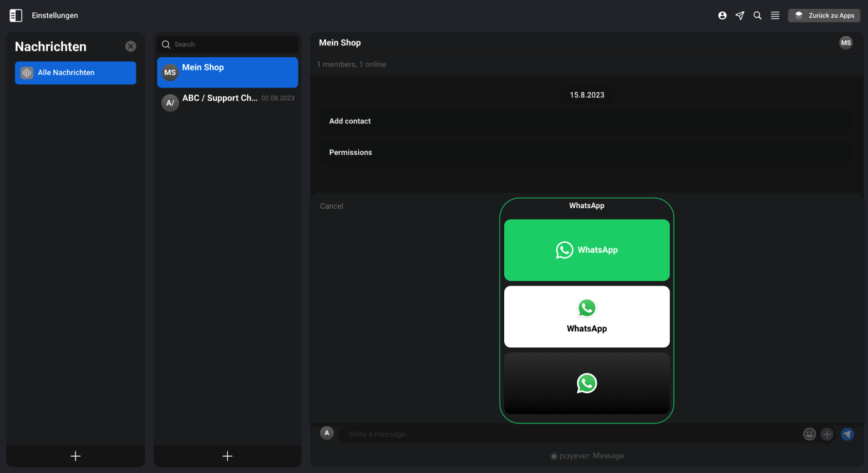Click the A/ avatar in the chat list
This screenshot has height=473, width=868.
click(170, 103)
